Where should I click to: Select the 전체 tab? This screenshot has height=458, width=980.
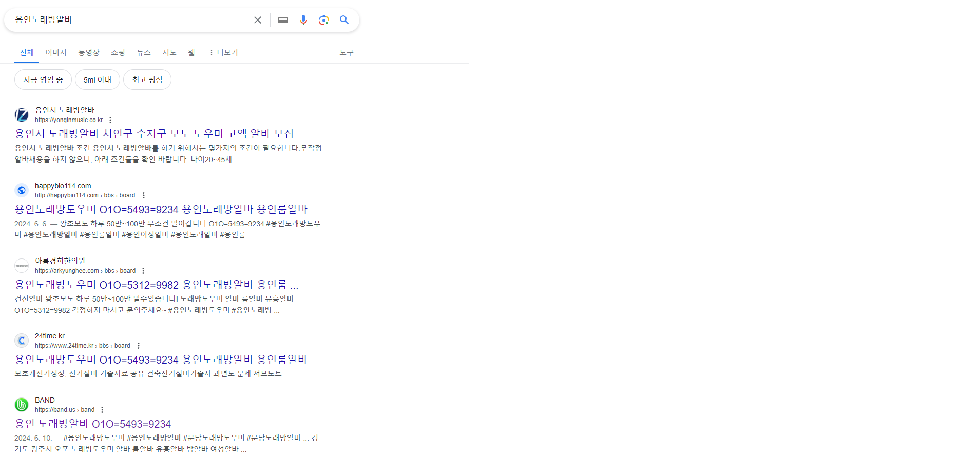(x=27, y=52)
